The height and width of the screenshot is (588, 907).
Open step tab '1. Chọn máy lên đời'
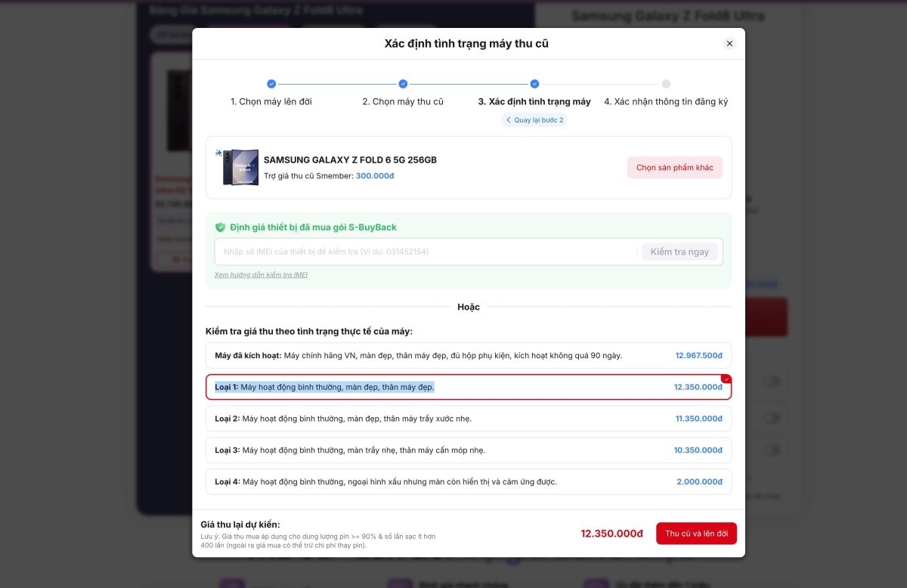(x=271, y=101)
